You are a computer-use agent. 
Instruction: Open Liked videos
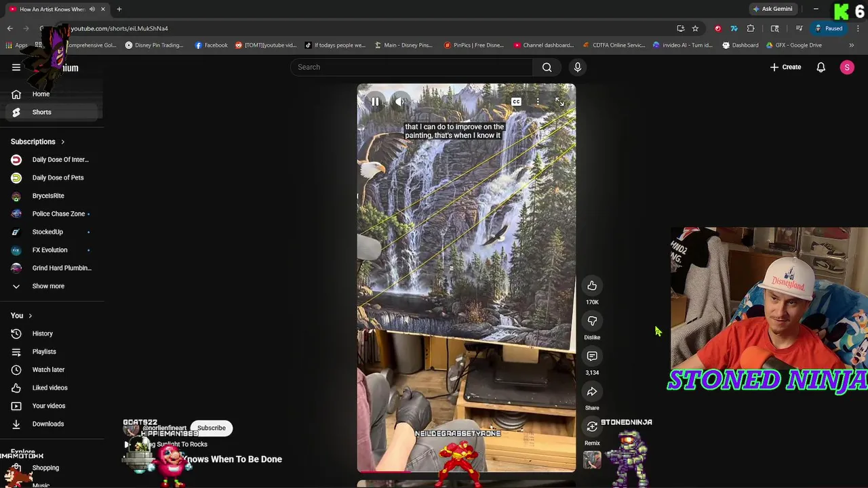(x=51, y=388)
